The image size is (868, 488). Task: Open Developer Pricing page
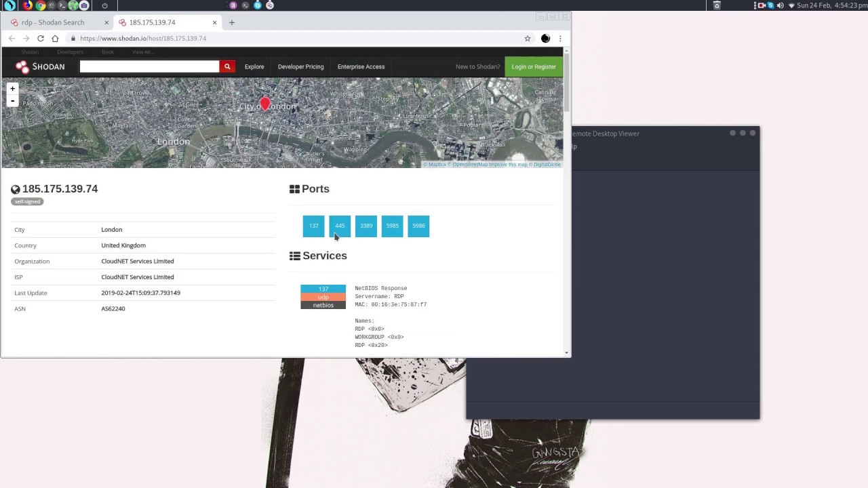(x=300, y=66)
